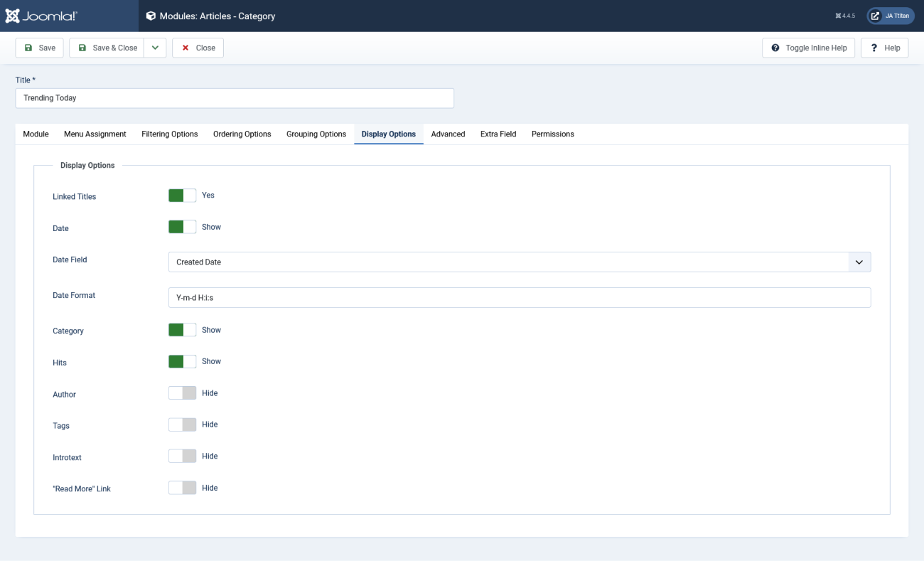924x561 pixels.
Task: Enable the Tags display switch
Action: [182, 424]
